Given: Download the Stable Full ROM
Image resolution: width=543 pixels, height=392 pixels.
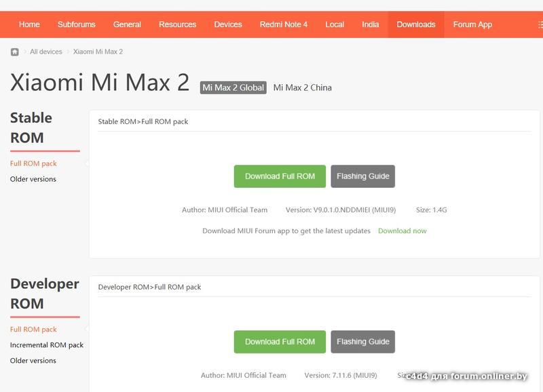Looking at the screenshot, I should click(280, 176).
